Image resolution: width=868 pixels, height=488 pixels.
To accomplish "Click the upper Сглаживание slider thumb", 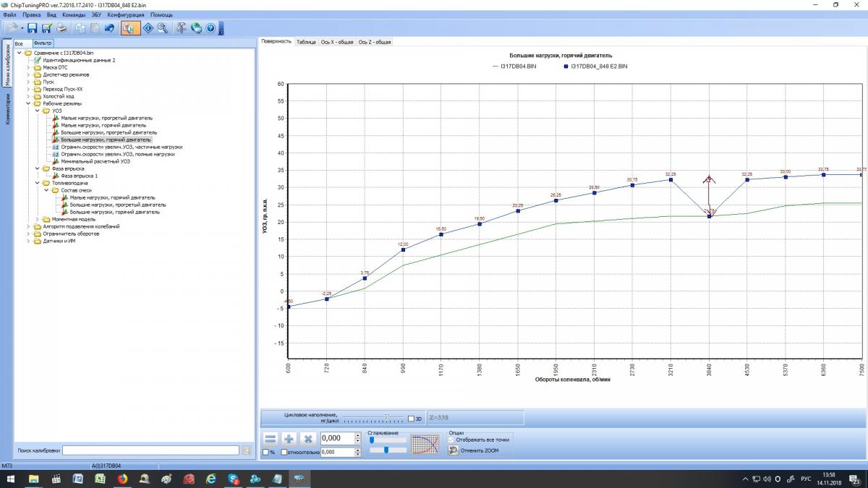I will click(x=372, y=440).
